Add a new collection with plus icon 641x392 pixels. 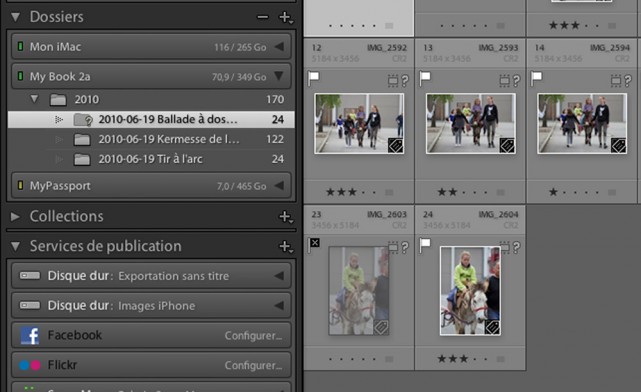coord(285,217)
